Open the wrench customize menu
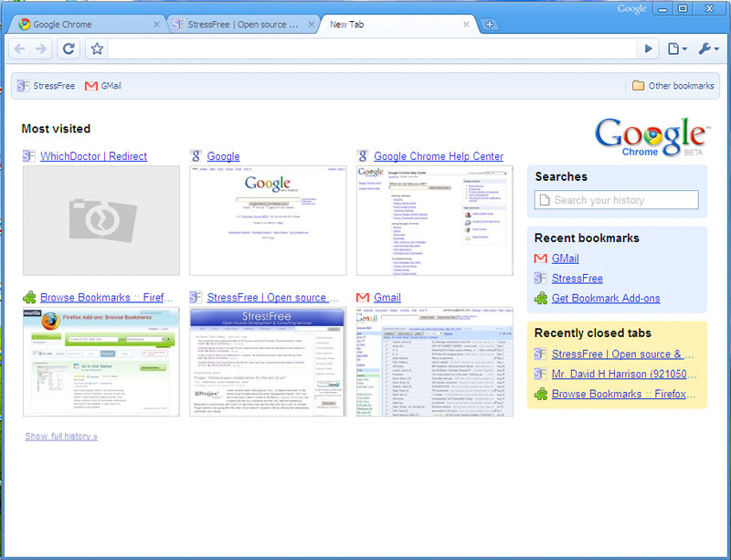The width and height of the screenshot is (731, 560). [709, 48]
